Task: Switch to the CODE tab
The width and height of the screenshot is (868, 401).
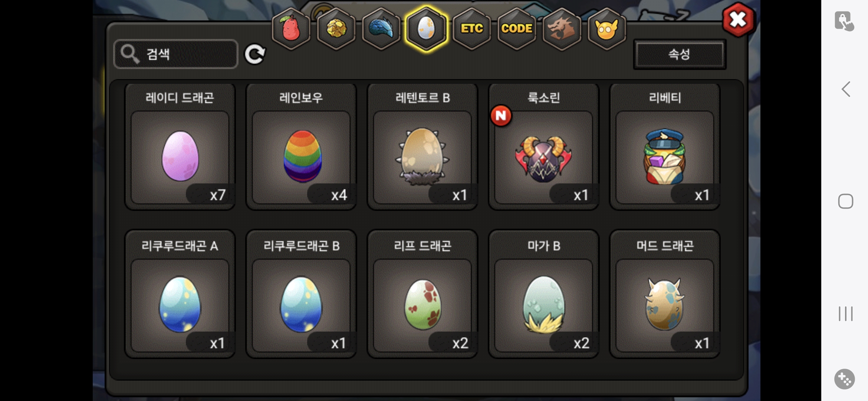Action: 517,29
